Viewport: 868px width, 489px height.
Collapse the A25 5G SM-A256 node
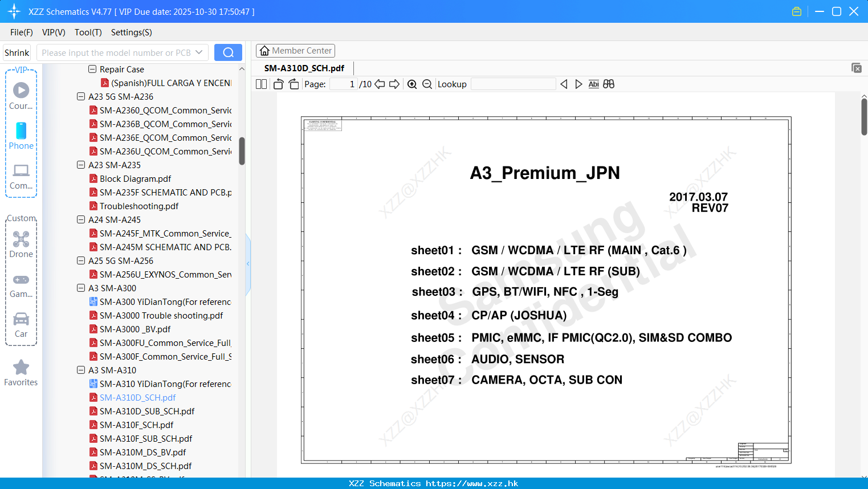81,260
